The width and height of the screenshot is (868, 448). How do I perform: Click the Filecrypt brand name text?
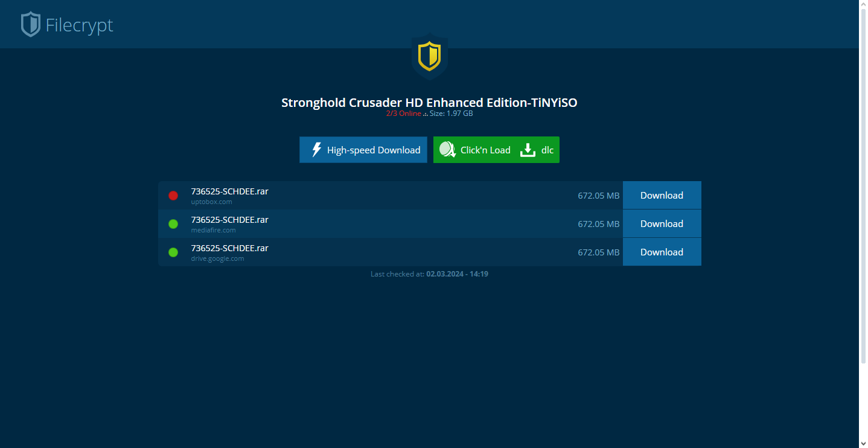click(80, 25)
